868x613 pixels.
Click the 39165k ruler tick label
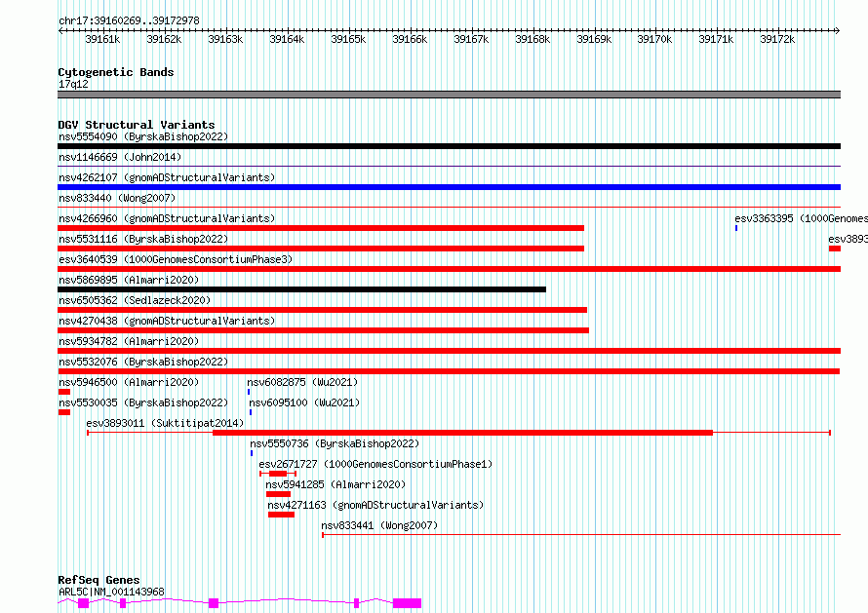[x=348, y=39]
